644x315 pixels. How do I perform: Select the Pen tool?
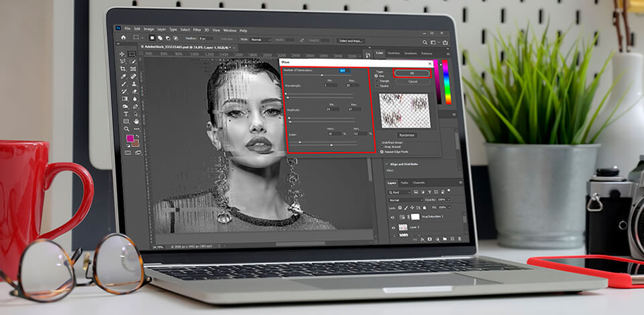(135, 107)
